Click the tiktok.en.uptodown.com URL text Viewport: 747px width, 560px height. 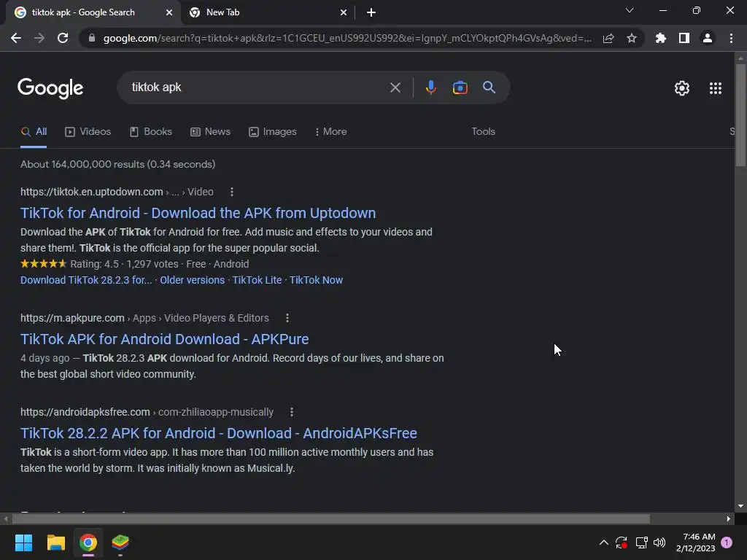click(x=91, y=192)
